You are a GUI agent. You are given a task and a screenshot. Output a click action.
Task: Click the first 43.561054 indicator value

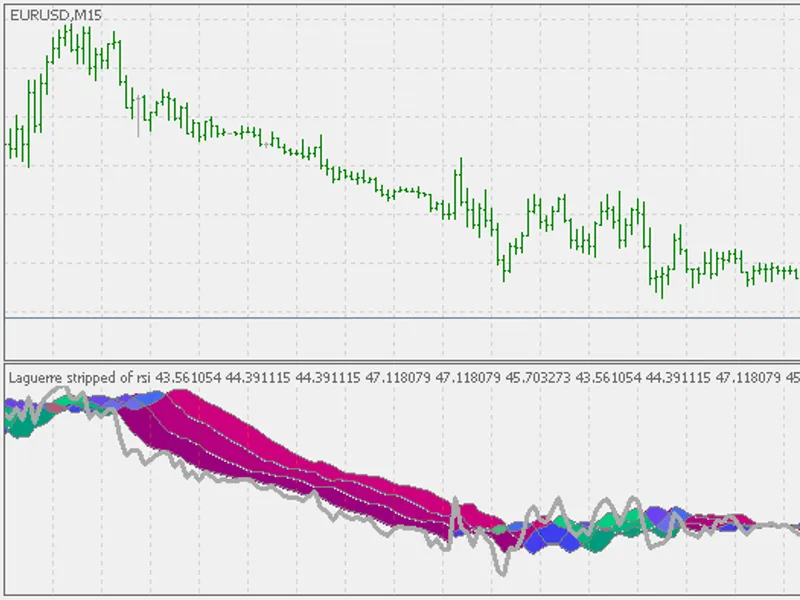(x=188, y=378)
